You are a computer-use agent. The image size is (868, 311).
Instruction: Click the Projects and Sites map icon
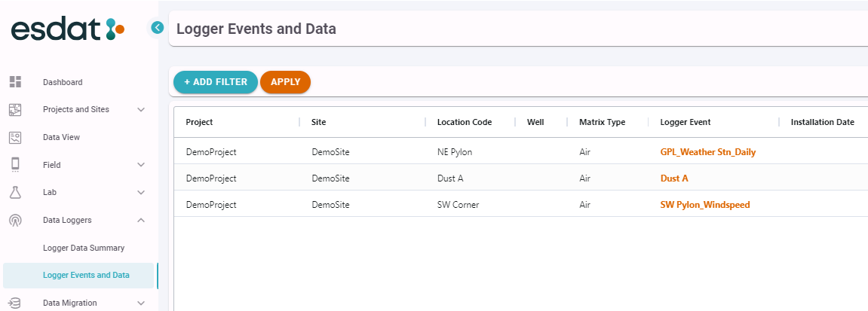(x=16, y=109)
